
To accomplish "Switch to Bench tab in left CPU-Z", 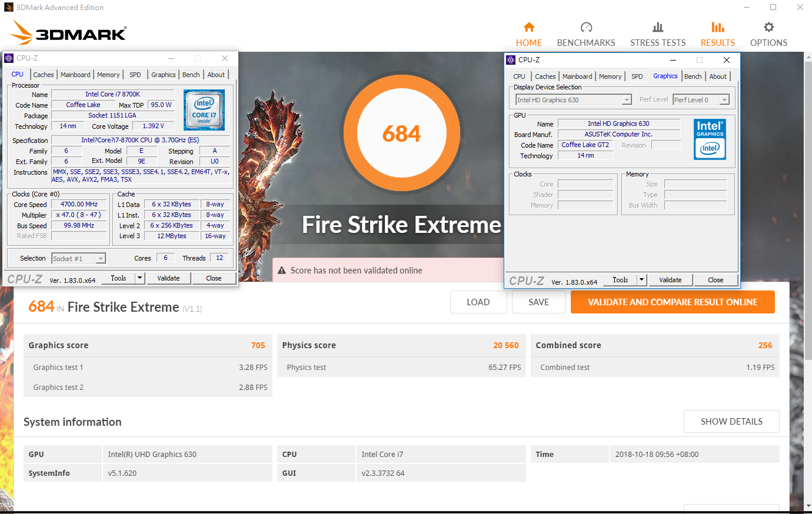I will pos(191,75).
